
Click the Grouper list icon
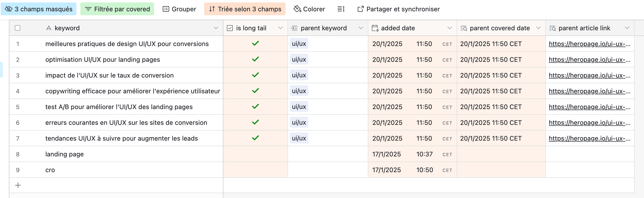[166, 9]
